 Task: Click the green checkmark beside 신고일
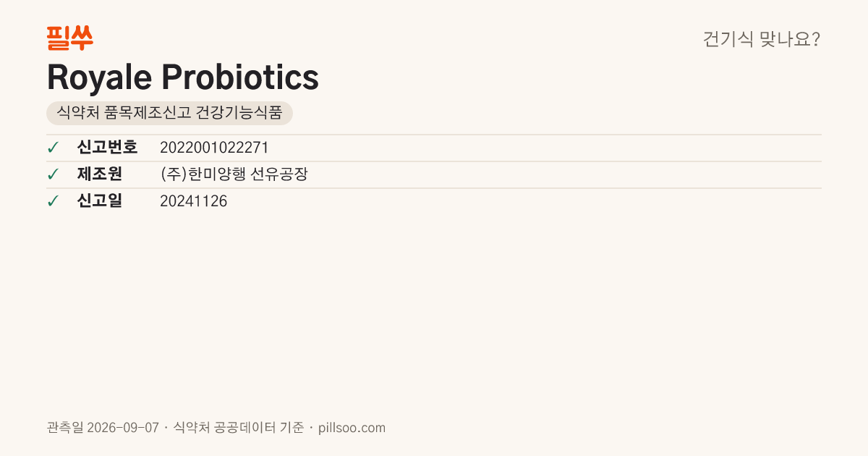[x=53, y=201]
